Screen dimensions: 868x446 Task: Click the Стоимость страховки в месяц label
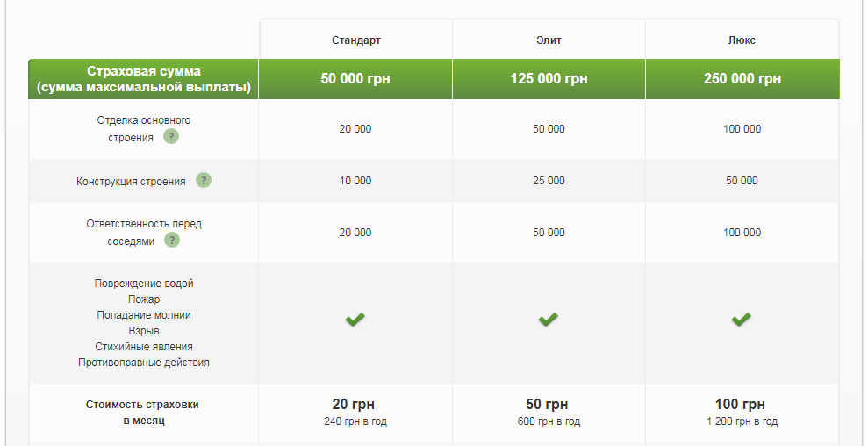coord(143,413)
